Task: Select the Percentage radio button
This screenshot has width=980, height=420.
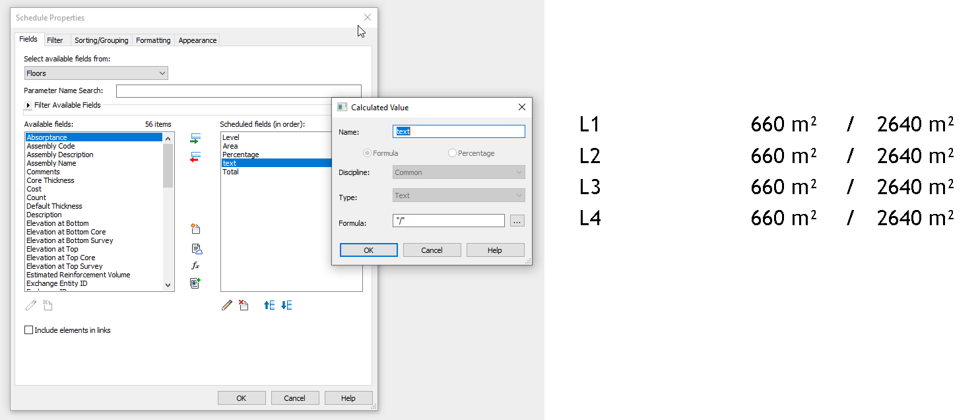Action: [452, 153]
